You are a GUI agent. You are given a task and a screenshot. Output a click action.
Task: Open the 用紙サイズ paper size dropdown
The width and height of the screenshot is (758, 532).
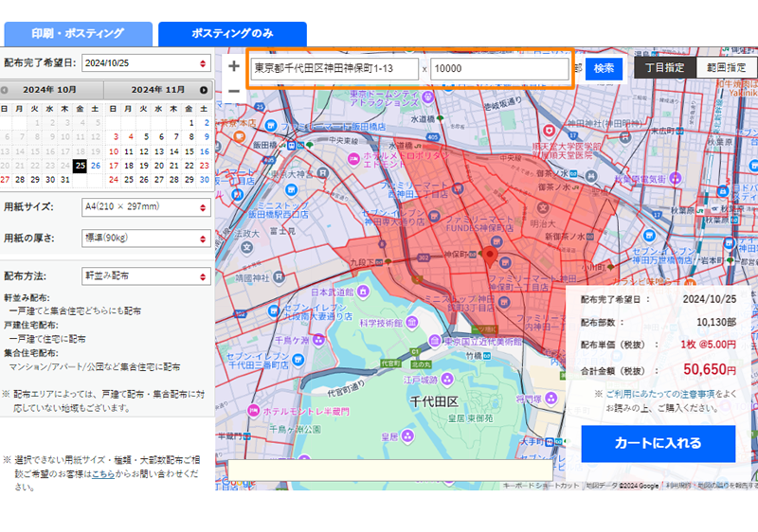point(146,206)
